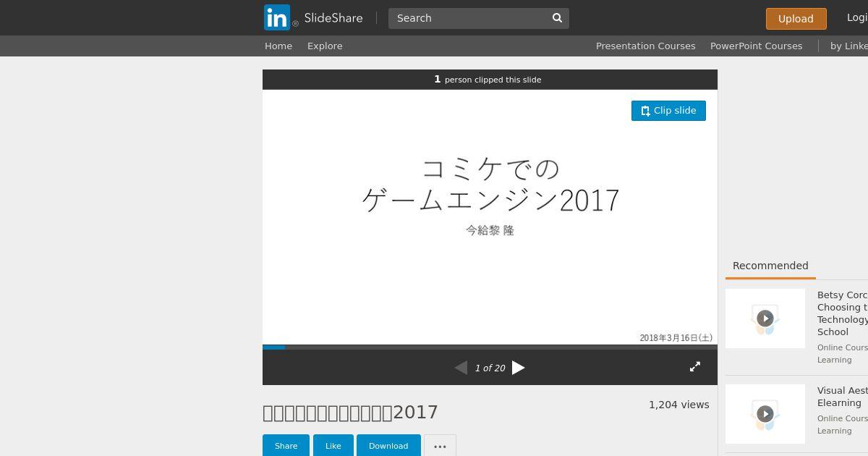Click the slide progress bar
Viewport: 868px width, 456px height.
tap(490, 347)
